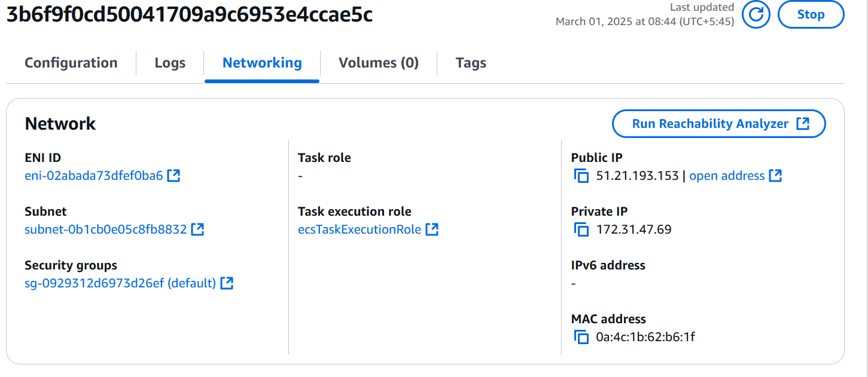Switch to the Configuration tab
The image size is (868, 377).
(71, 63)
